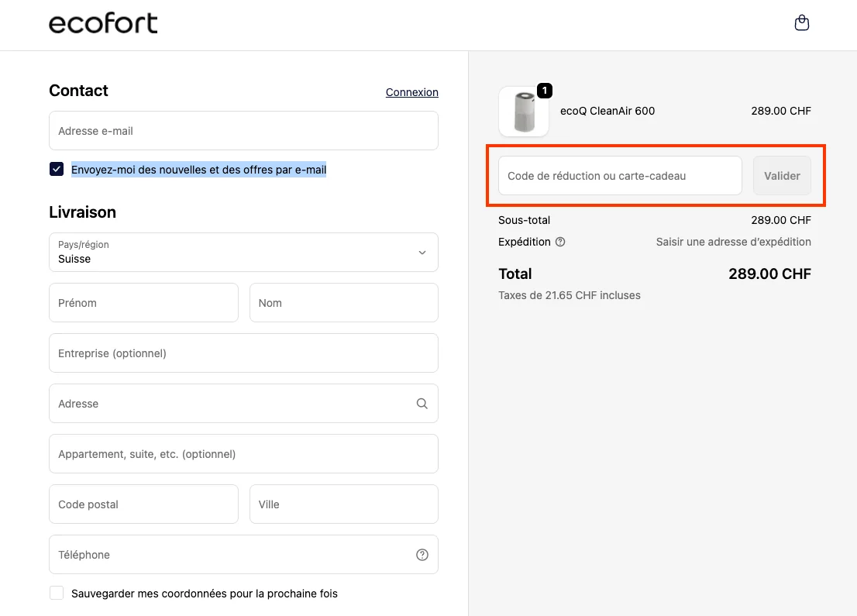Screen dimensions: 857x616
Task: Open the Expédition help tooltip icon
Action: pyautogui.click(x=560, y=242)
